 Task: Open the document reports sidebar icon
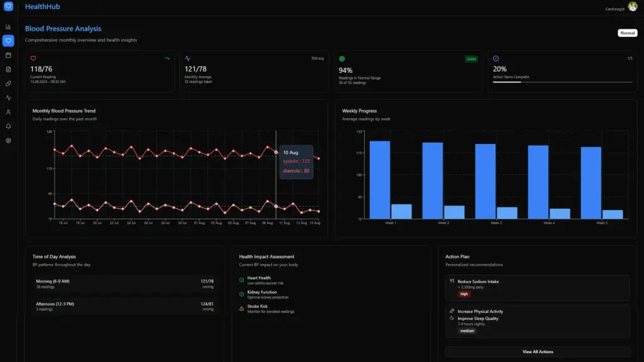[8, 69]
